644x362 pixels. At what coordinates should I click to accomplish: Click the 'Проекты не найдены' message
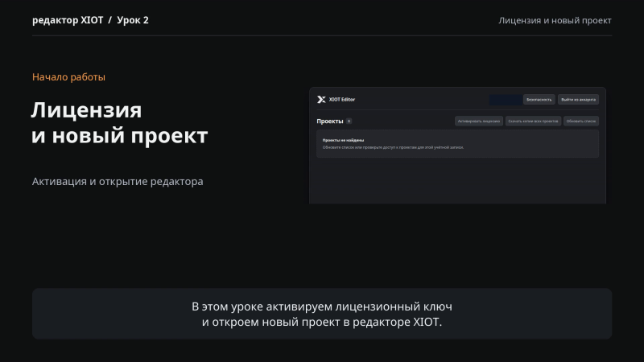[343, 140]
